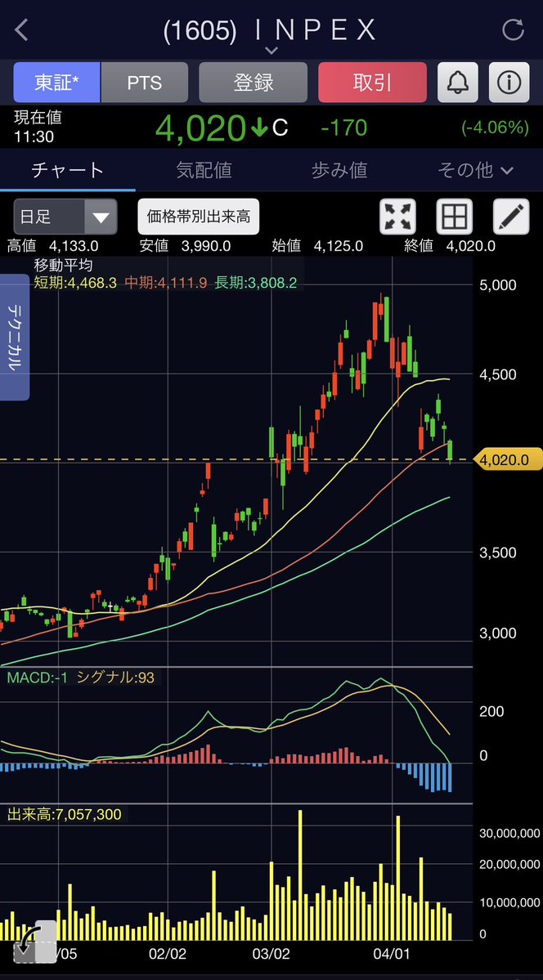Image resolution: width=543 pixels, height=980 pixels.
Task: Switch to the 歩み値 tab
Action: (339, 170)
